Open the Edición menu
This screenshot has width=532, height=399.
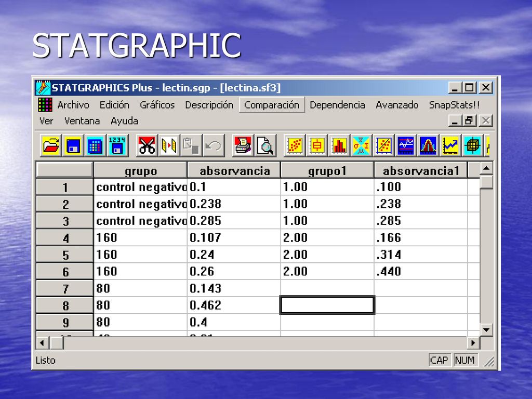coord(114,105)
